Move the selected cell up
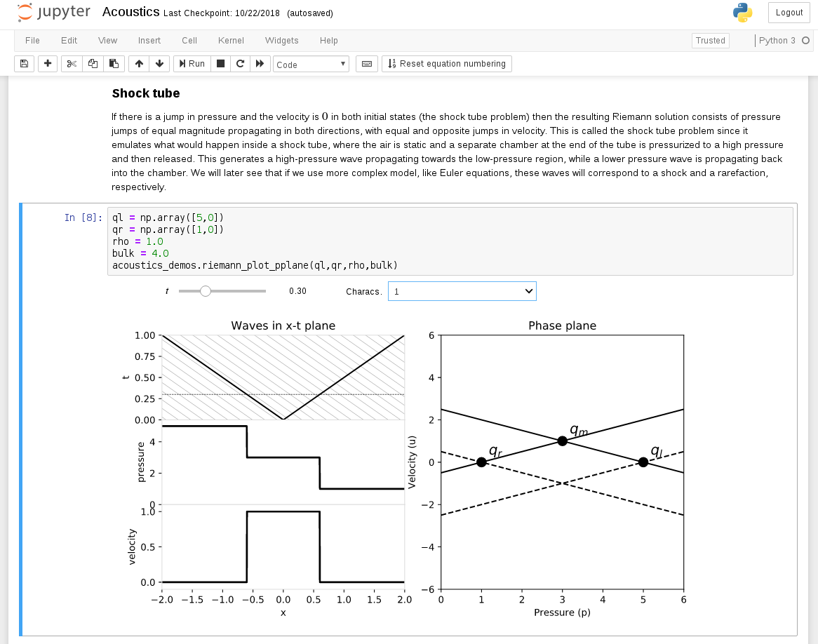This screenshot has height=644, width=818. click(x=138, y=63)
